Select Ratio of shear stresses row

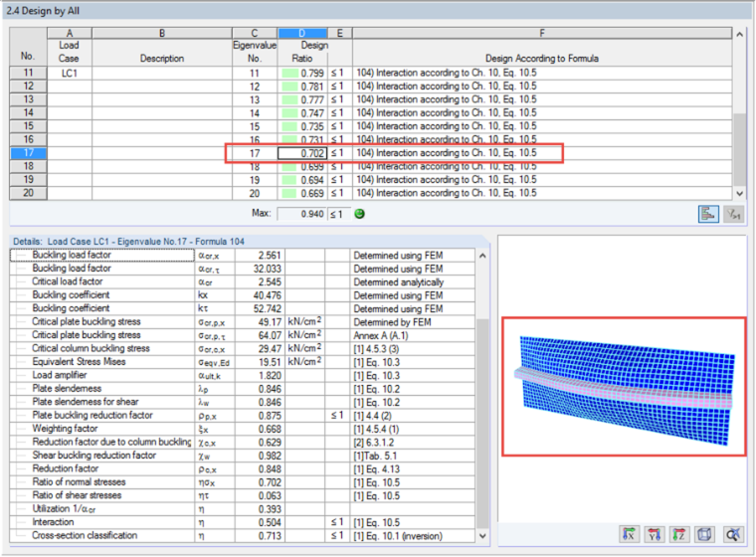(242, 495)
